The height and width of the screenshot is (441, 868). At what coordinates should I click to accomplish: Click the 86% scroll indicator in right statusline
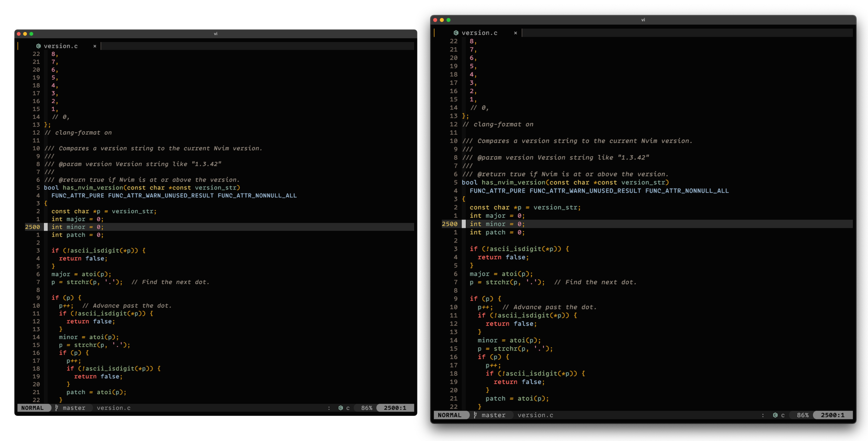click(802, 415)
